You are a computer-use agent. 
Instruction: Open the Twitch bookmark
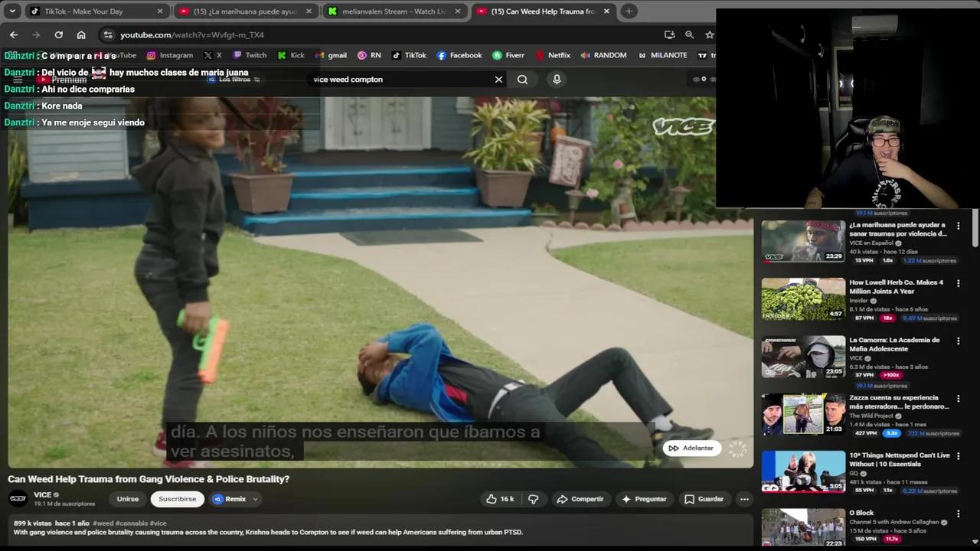pyautogui.click(x=250, y=55)
